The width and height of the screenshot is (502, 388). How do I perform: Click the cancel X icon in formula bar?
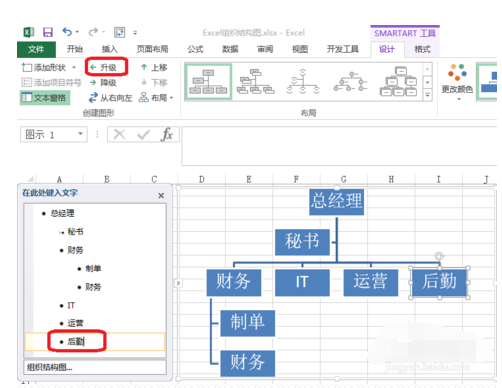point(119,135)
